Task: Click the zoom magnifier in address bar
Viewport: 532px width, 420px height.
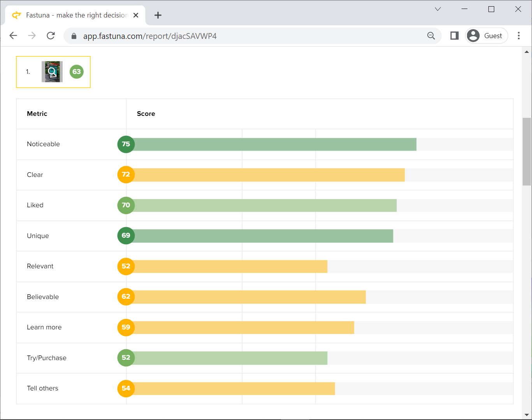Action: pyautogui.click(x=431, y=36)
